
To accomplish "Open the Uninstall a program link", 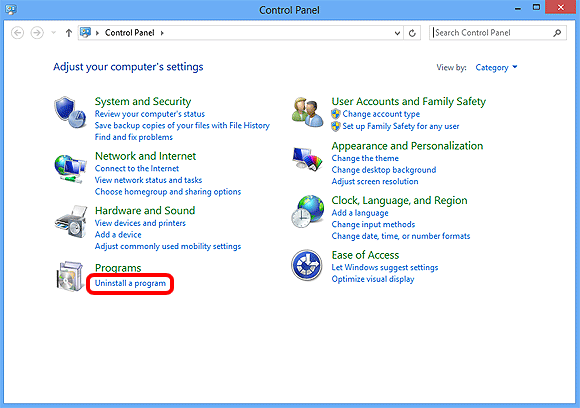I will point(130,283).
